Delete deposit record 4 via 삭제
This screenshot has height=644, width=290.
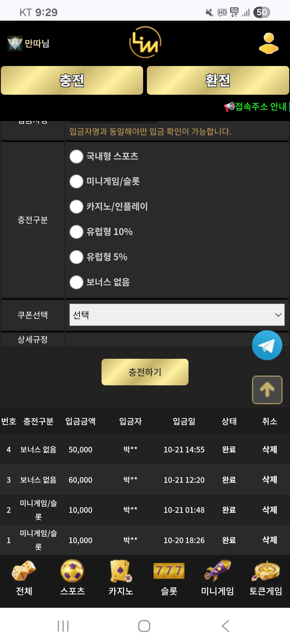pyautogui.click(x=270, y=449)
